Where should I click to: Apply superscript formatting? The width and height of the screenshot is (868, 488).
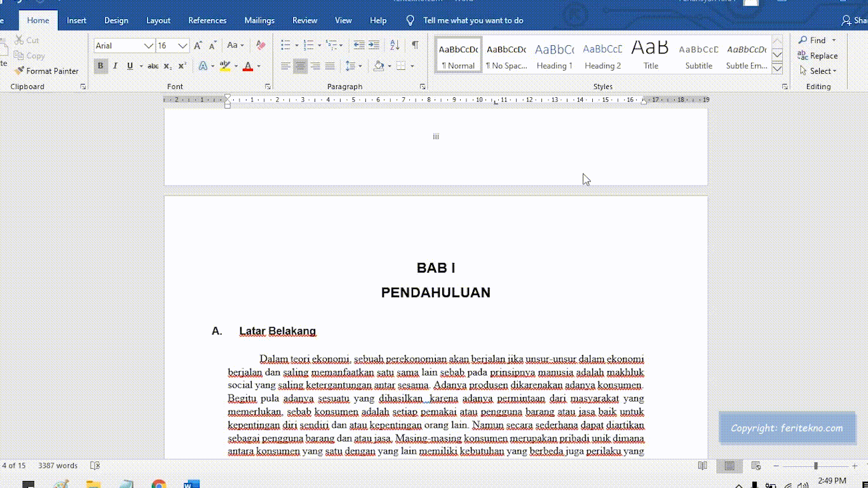point(182,66)
